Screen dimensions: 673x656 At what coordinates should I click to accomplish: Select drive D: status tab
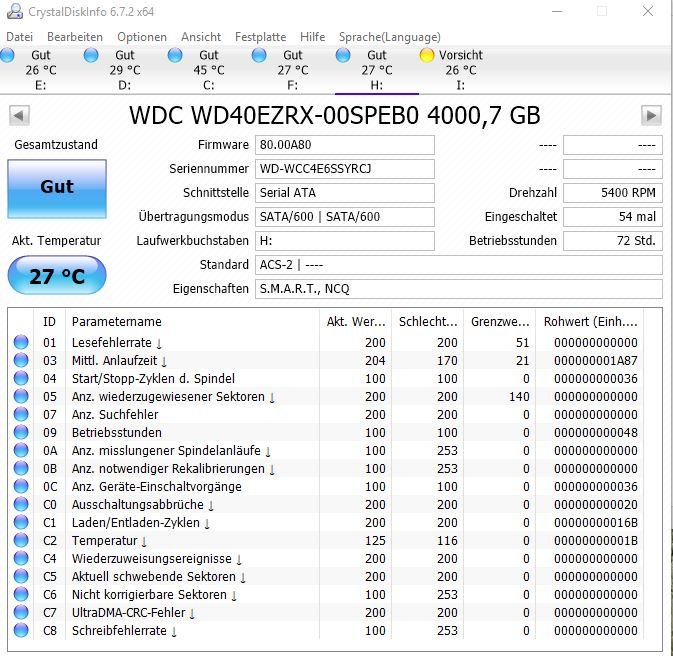point(125,70)
